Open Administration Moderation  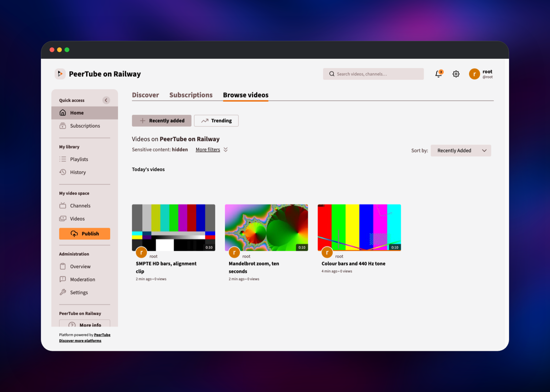[85, 279]
